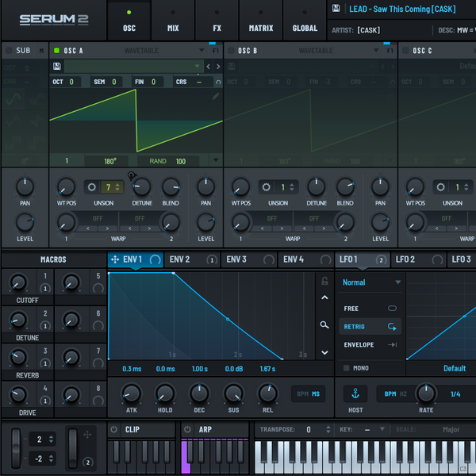Viewport: 476px width, 476px height.
Task: Click LFO rate value 1/4
Action: tap(455, 394)
